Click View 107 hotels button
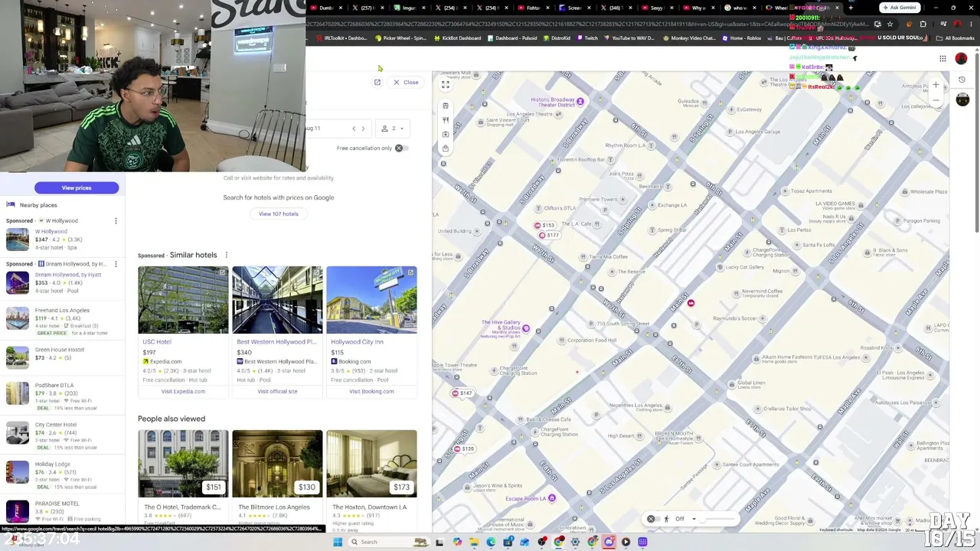This screenshot has width=980, height=551. [279, 214]
